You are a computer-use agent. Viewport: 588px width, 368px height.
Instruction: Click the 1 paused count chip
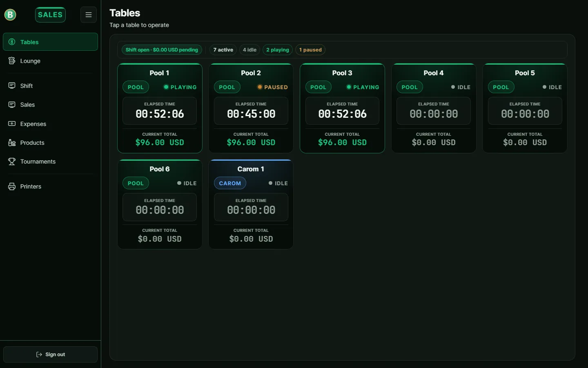[x=310, y=50]
